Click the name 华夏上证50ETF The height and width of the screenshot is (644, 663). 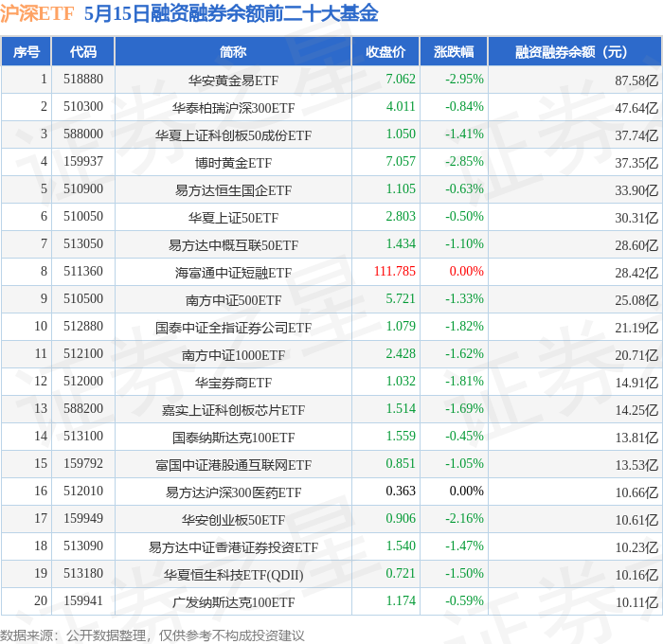pos(233,218)
